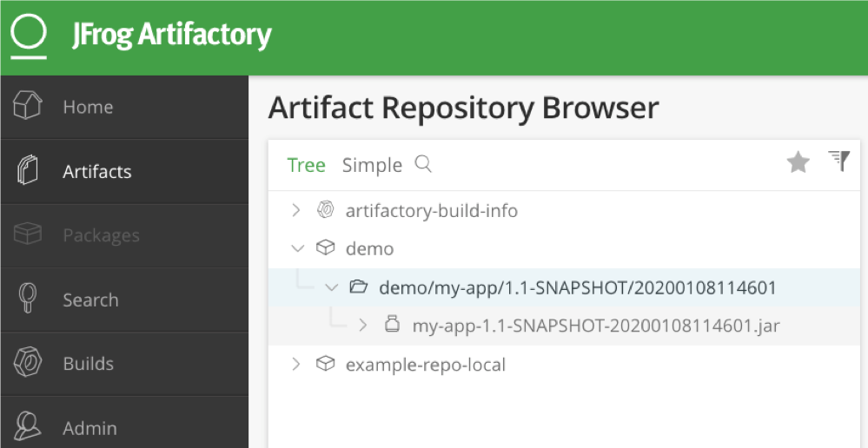Switch to the Simple view tab
This screenshot has width=868, height=448.
coord(372,165)
